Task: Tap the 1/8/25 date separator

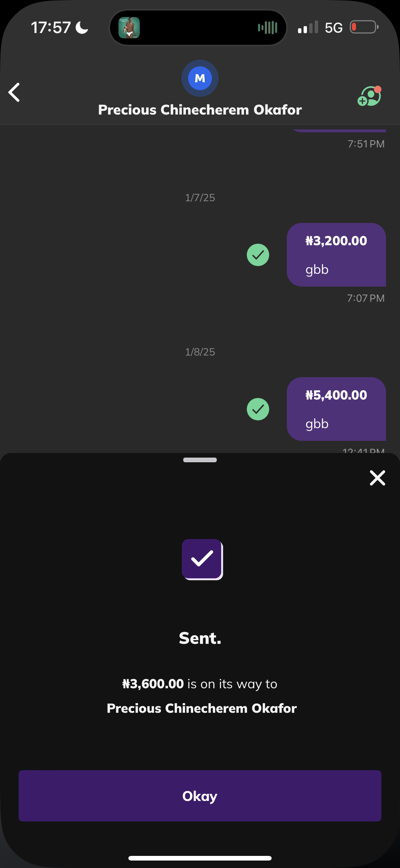Action: (200, 352)
